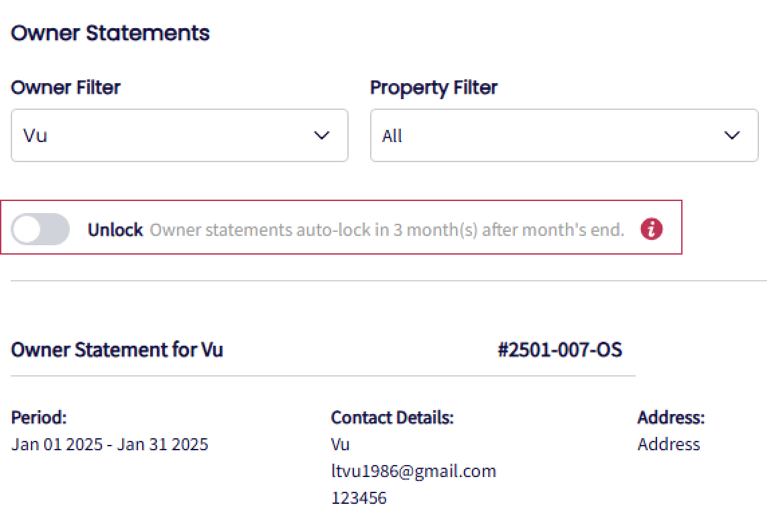The height and width of the screenshot is (532, 767).
Task: Click the red info icon beside auto-lock text
Action: tap(651, 229)
